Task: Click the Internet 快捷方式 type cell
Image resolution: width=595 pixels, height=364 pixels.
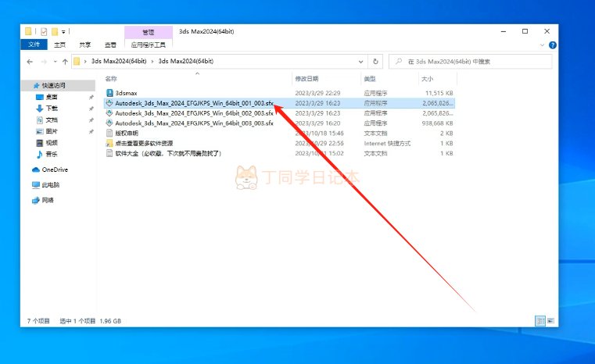Action: [x=387, y=143]
